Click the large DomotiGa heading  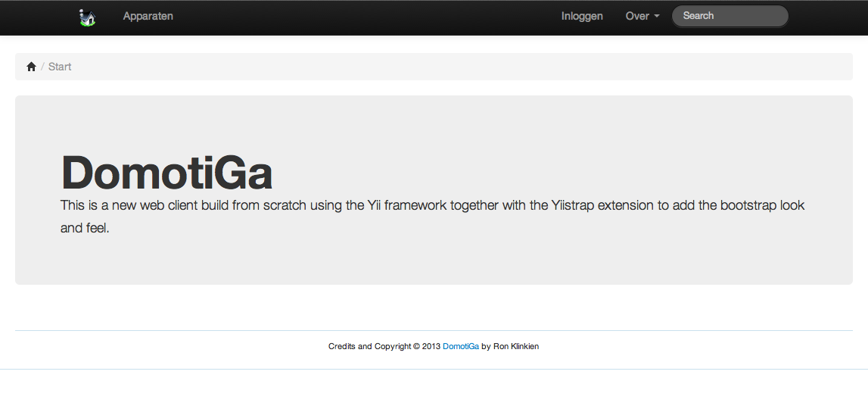[166, 173]
